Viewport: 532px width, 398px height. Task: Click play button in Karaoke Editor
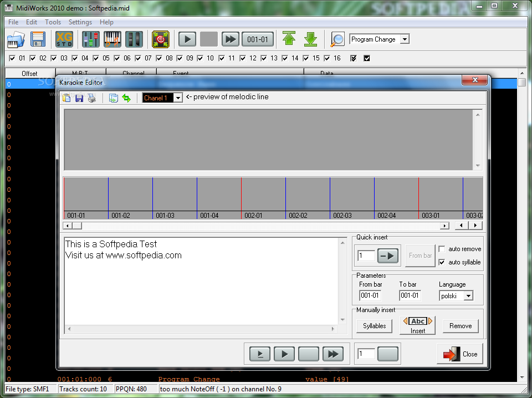point(284,354)
